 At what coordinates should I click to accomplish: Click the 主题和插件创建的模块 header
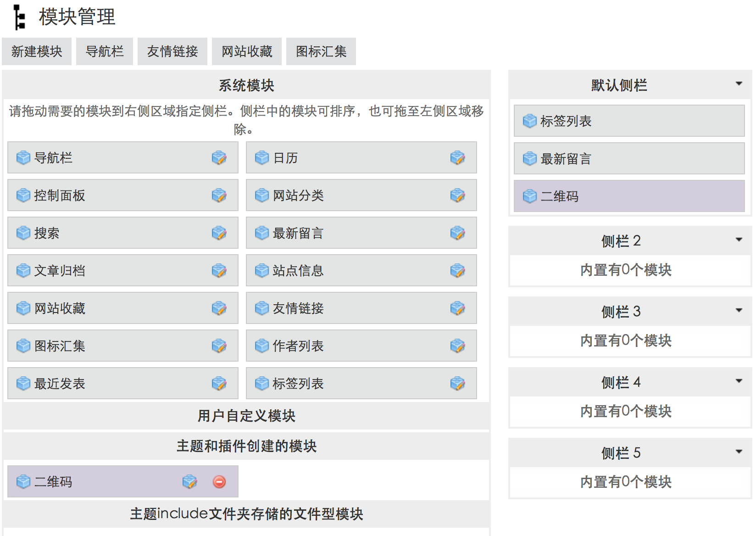pos(246,446)
